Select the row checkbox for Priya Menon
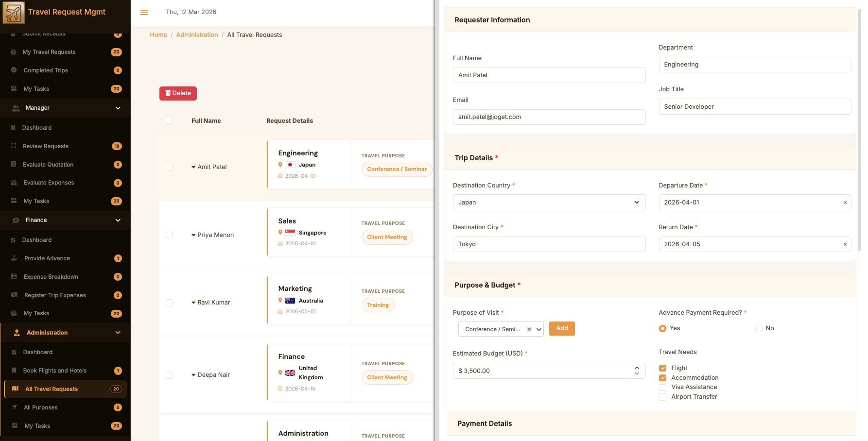This screenshot has width=868, height=441. coord(169,235)
